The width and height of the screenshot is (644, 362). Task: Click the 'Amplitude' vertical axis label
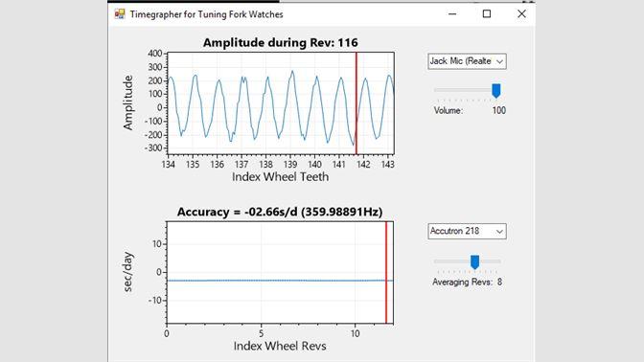point(128,102)
